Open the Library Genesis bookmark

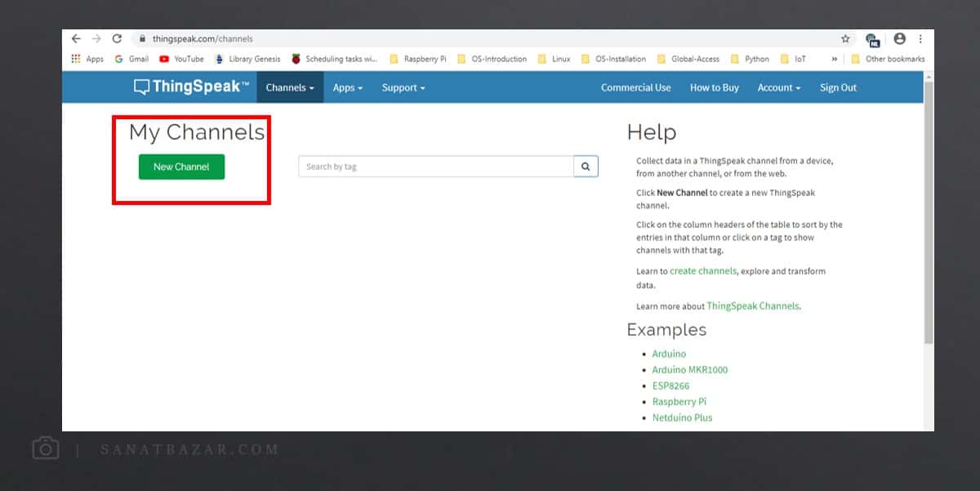247,59
